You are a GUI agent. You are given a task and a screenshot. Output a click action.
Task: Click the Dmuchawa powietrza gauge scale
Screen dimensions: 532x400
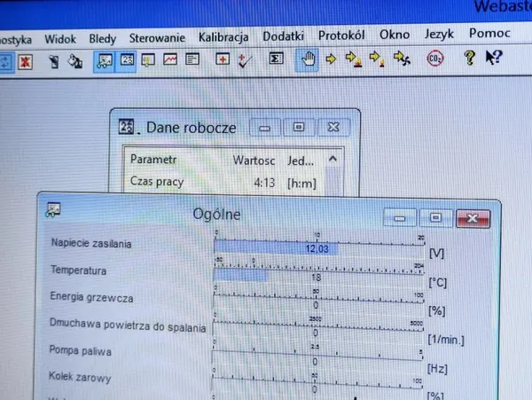click(318, 326)
